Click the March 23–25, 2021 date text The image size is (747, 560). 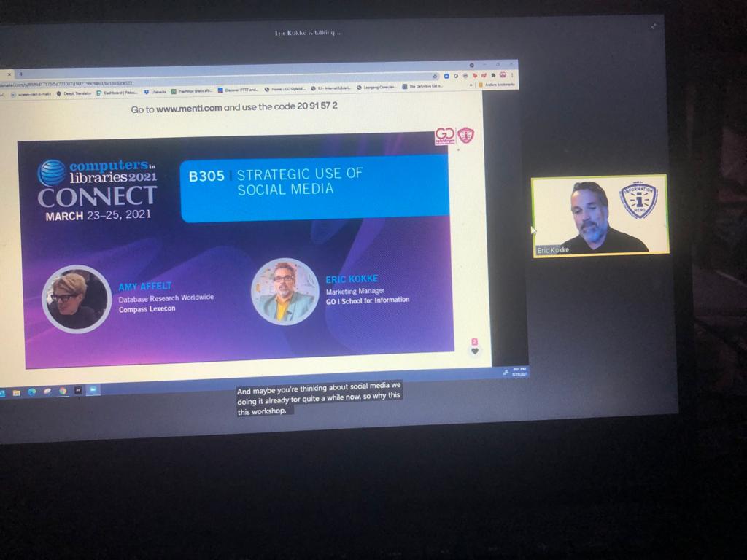pyautogui.click(x=98, y=216)
